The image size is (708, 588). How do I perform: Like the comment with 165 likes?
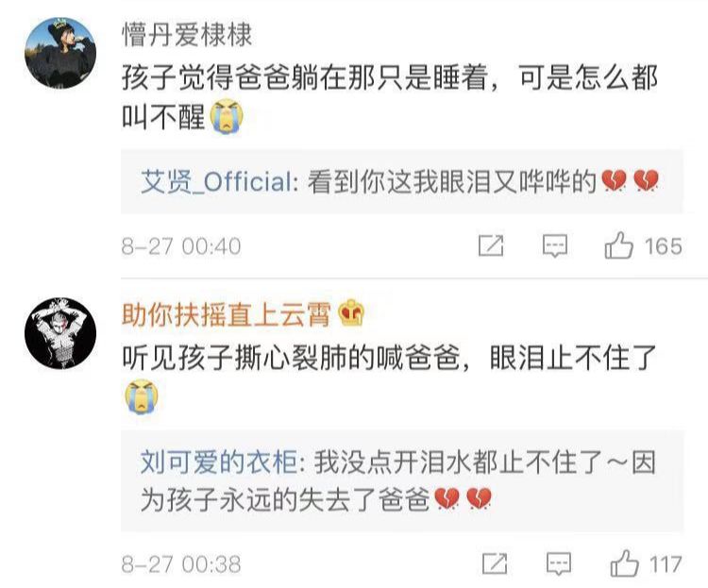point(618,245)
